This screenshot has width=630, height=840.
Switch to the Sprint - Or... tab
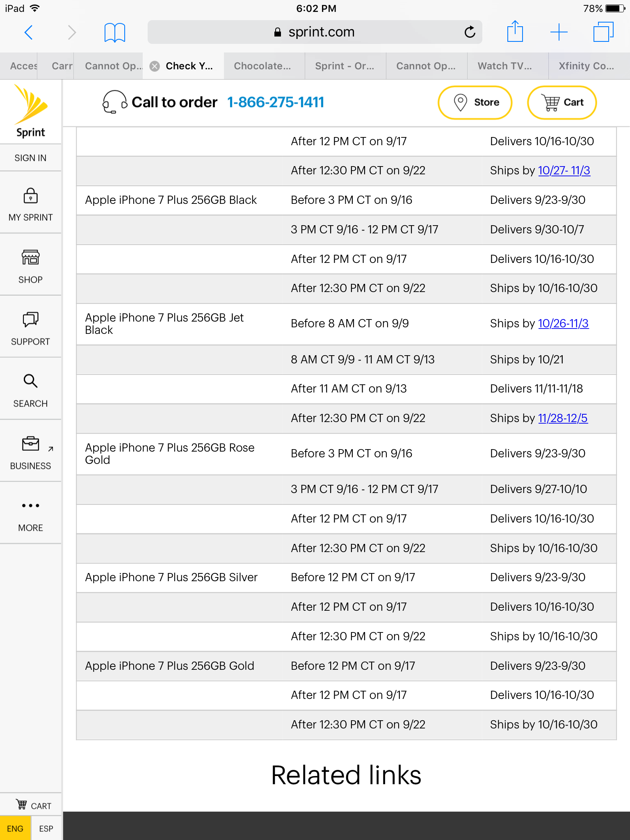pyautogui.click(x=345, y=66)
